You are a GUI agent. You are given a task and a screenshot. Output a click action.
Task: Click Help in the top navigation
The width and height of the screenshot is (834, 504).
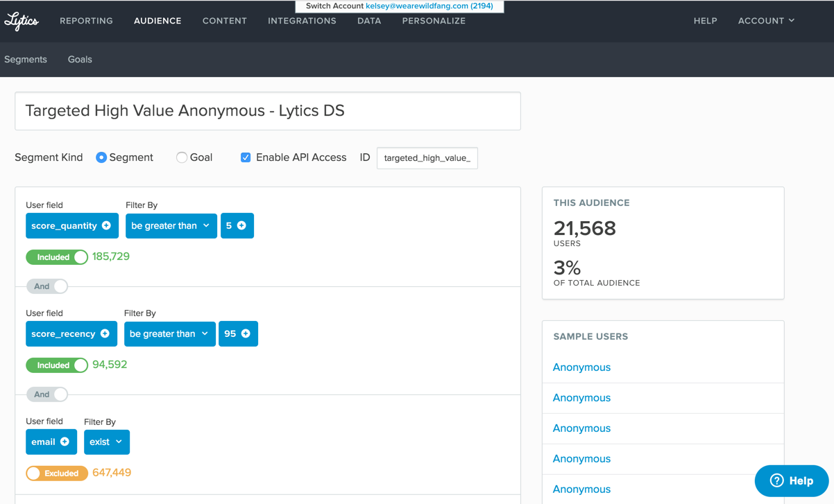(x=705, y=21)
